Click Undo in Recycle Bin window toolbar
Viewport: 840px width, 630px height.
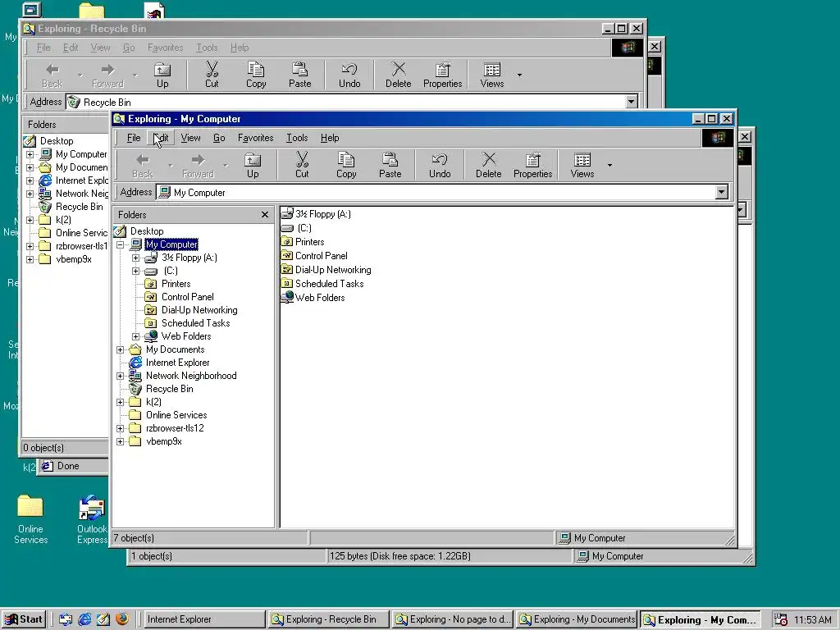click(x=349, y=75)
